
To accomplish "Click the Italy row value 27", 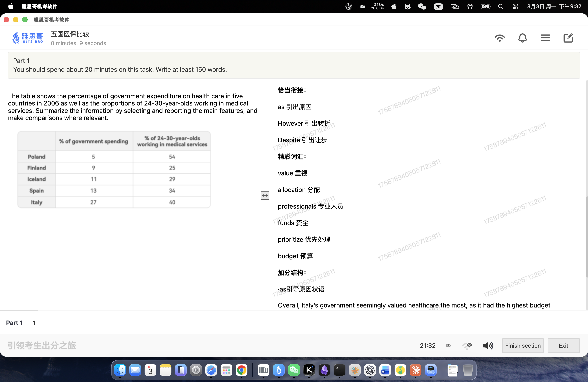I will tap(93, 202).
